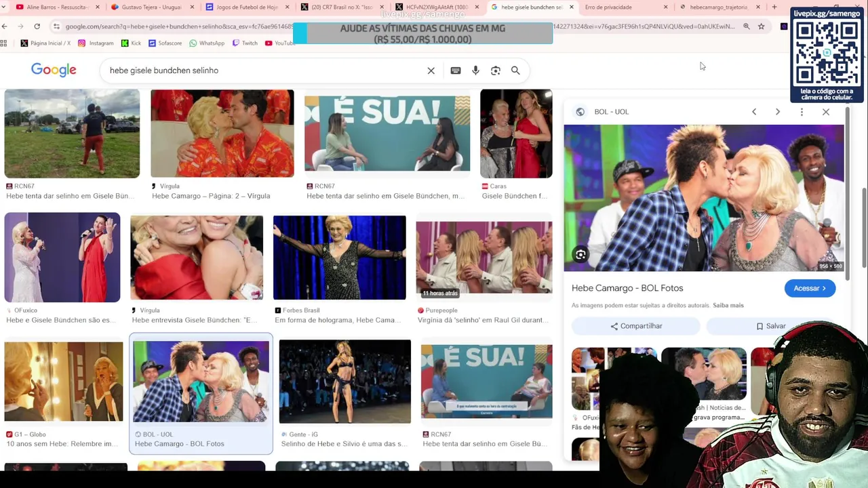Open the hebecamargo_trajetoria tab
This screenshot has width=868, height=488.
coord(718,7)
